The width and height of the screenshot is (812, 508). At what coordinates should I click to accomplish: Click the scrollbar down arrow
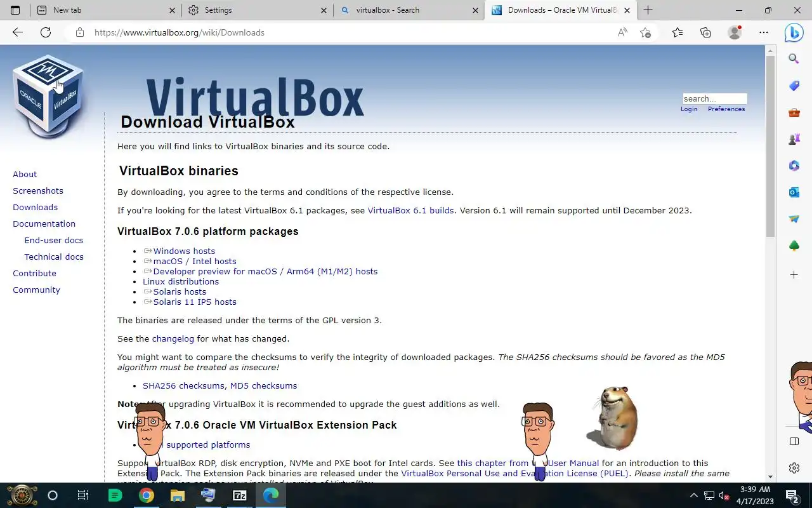(770, 477)
